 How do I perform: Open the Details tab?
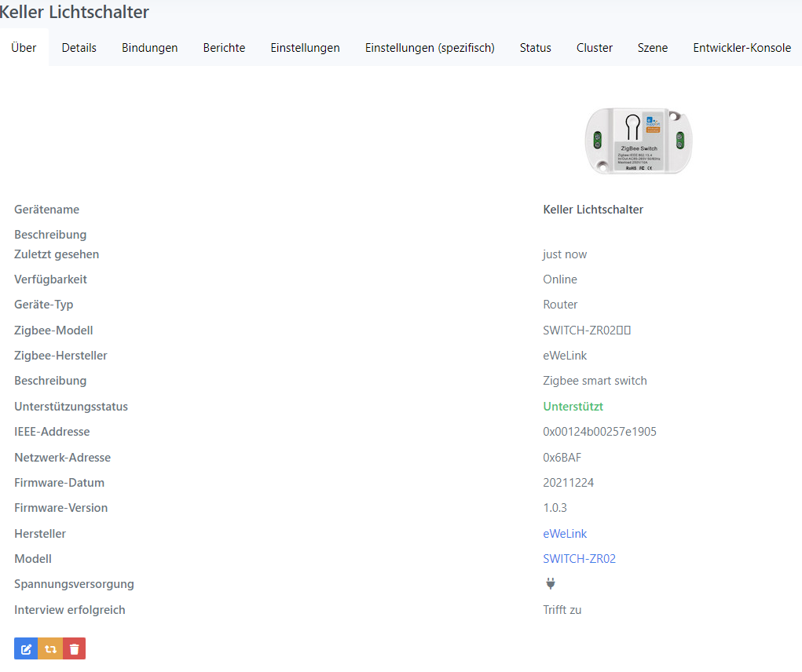(x=79, y=48)
